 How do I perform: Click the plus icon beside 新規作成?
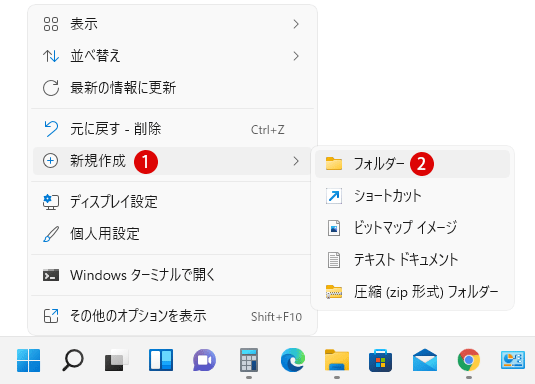point(50,160)
